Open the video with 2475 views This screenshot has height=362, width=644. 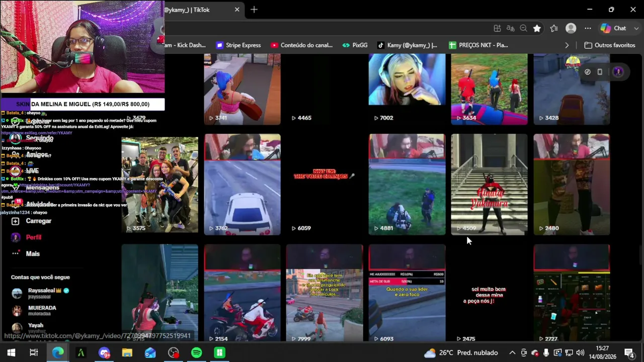point(489,294)
